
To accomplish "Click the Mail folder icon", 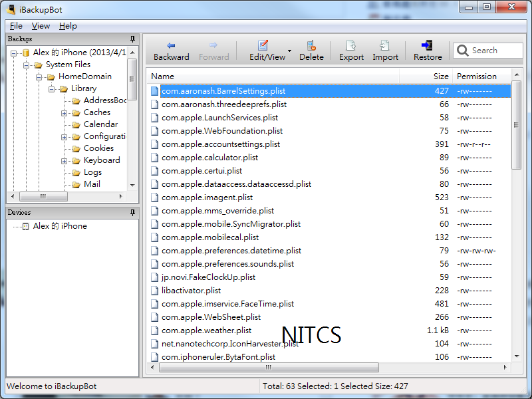I will [76, 185].
